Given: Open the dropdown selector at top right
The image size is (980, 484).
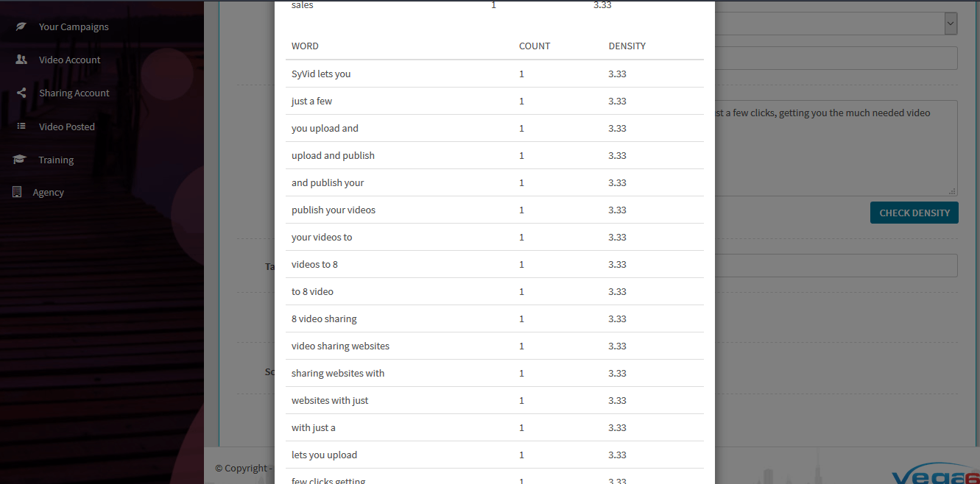Looking at the screenshot, I should 949,23.
